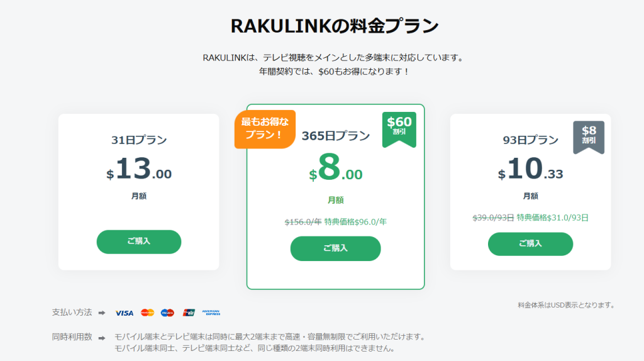
Task: Click the Mastercard payment icon
Action: pyautogui.click(x=147, y=313)
